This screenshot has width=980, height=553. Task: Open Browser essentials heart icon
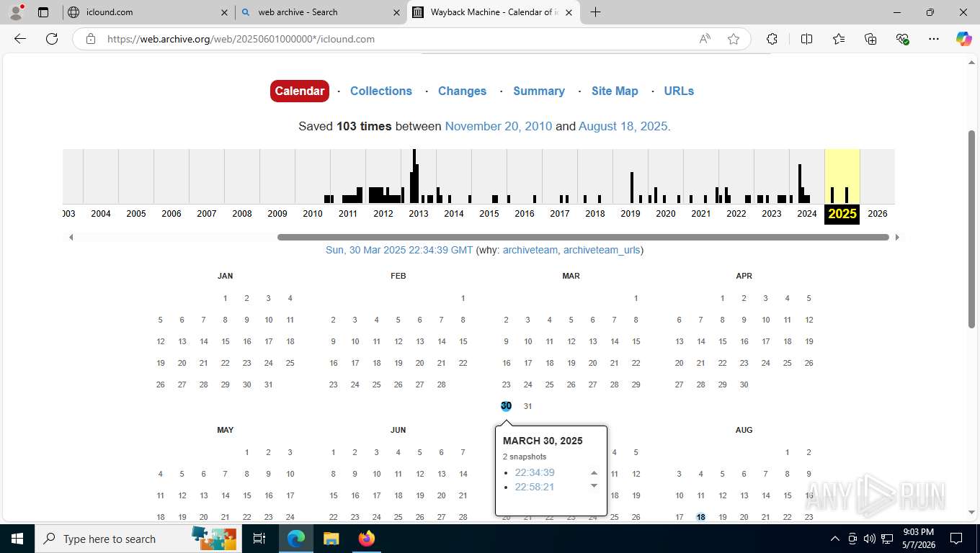(x=902, y=39)
